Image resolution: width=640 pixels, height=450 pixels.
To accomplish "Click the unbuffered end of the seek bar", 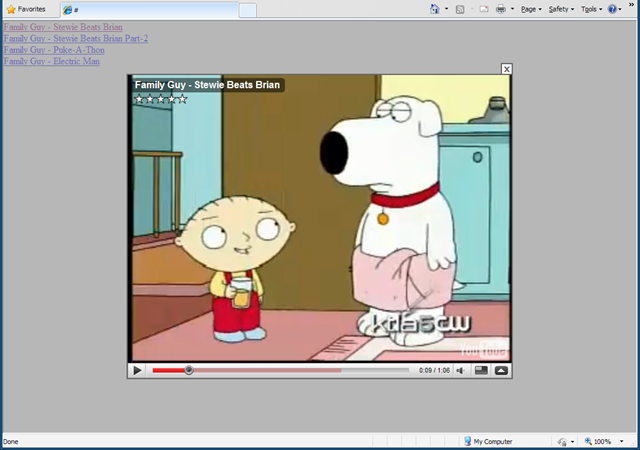I will [x=375, y=370].
